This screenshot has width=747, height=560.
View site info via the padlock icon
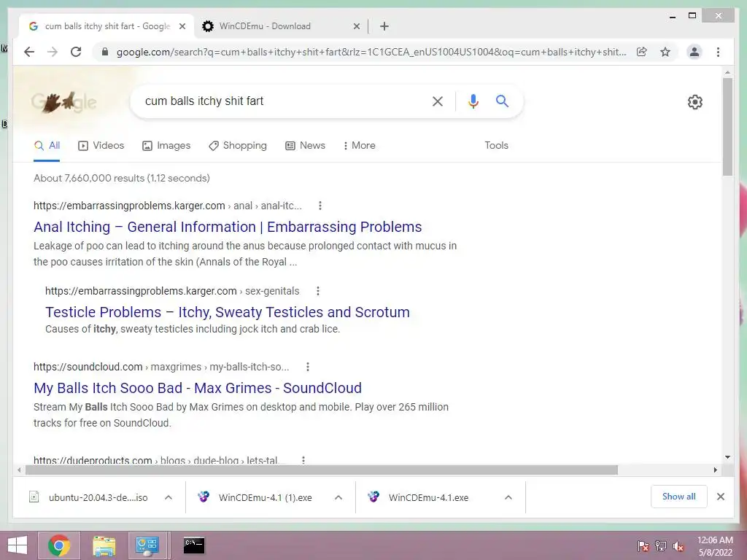click(105, 52)
